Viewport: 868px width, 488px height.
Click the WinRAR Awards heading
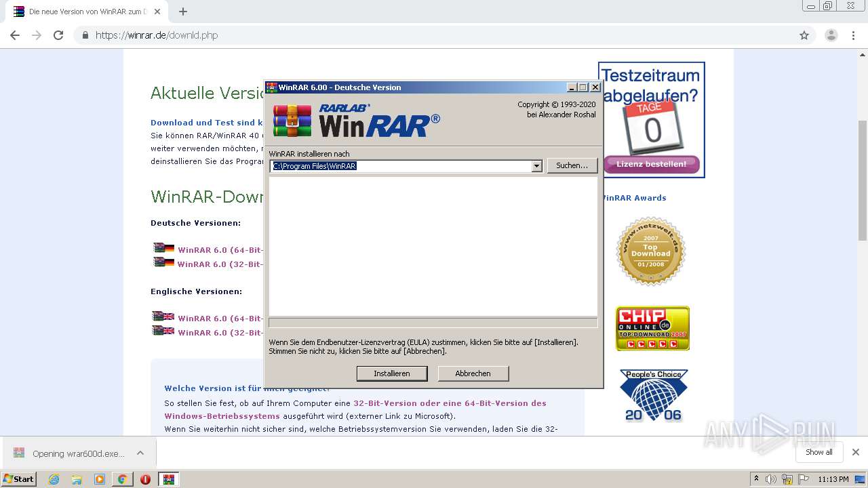pyautogui.click(x=633, y=198)
